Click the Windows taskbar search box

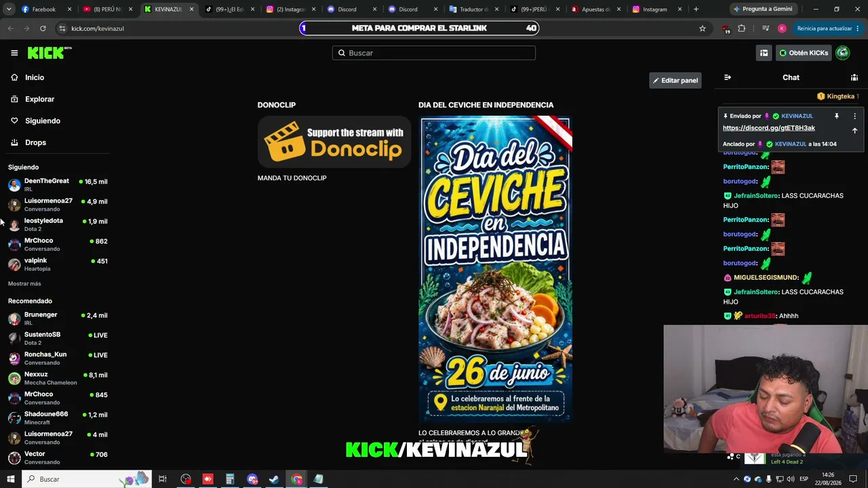click(x=87, y=479)
